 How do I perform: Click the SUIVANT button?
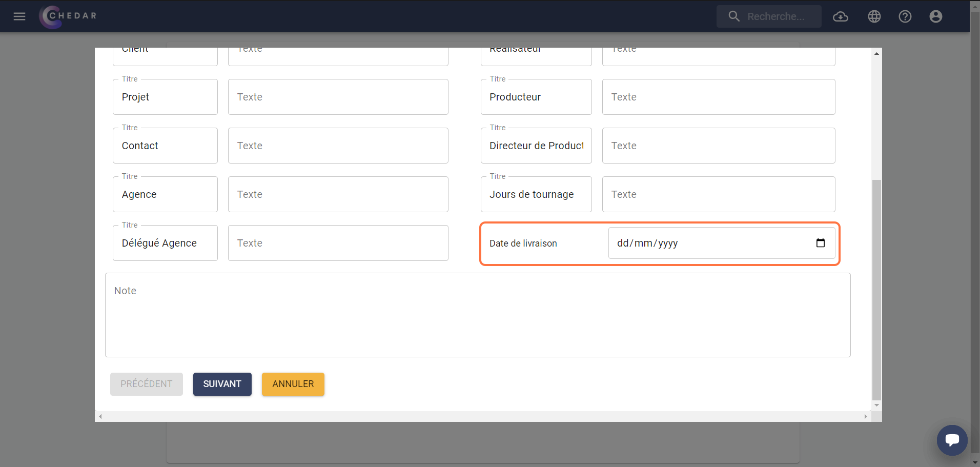pos(222,384)
